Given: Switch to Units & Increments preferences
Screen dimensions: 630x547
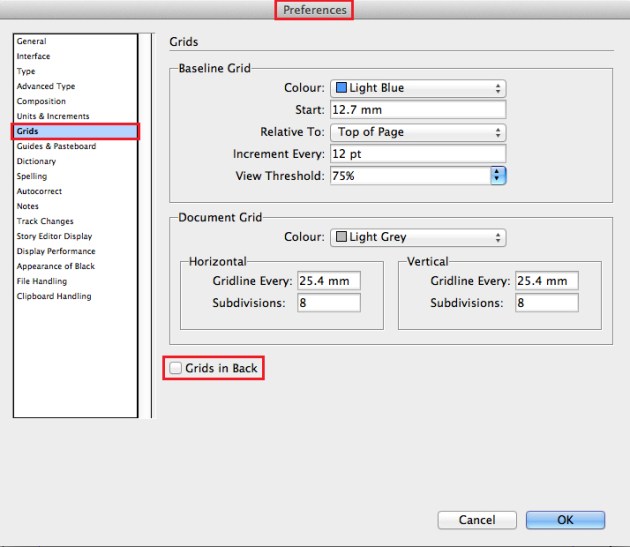Looking at the screenshot, I should click(x=52, y=116).
